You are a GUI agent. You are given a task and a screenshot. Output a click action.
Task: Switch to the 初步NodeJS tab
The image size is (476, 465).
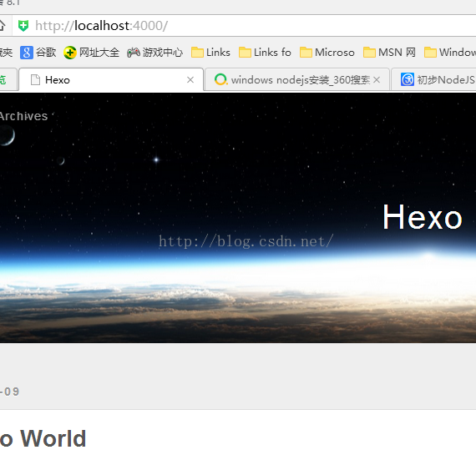[x=433, y=80]
